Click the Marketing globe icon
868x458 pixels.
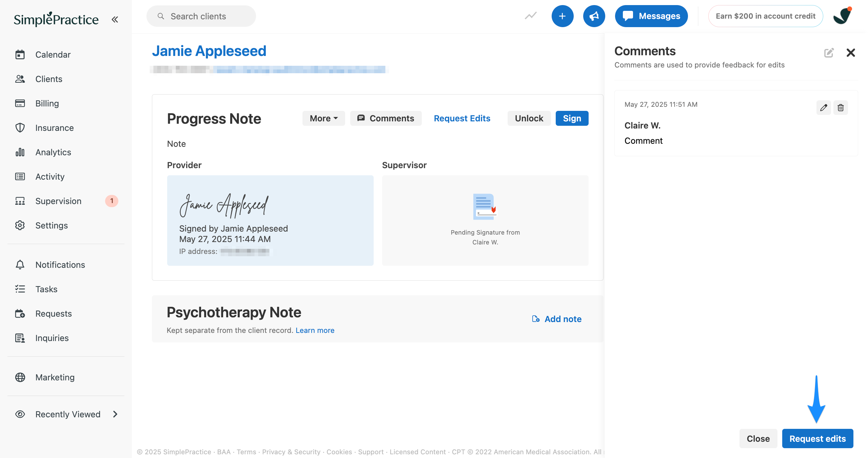click(20, 377)
